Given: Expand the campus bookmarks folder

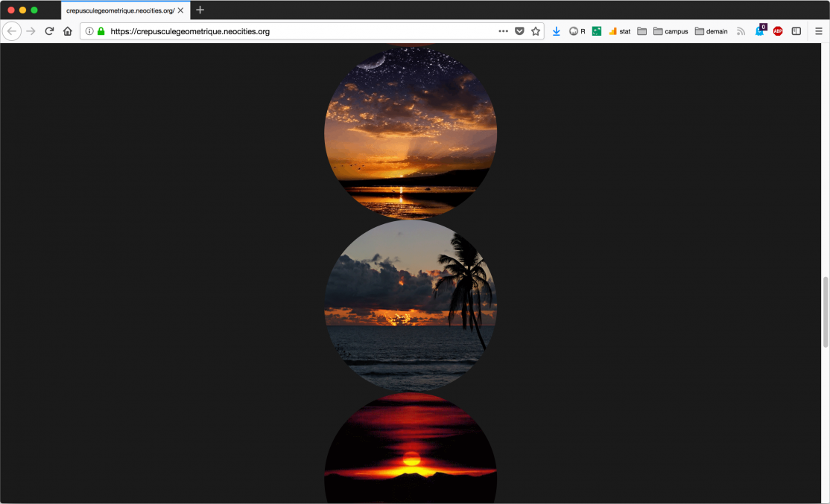Looking at the screenshot, I should [671, 31].
